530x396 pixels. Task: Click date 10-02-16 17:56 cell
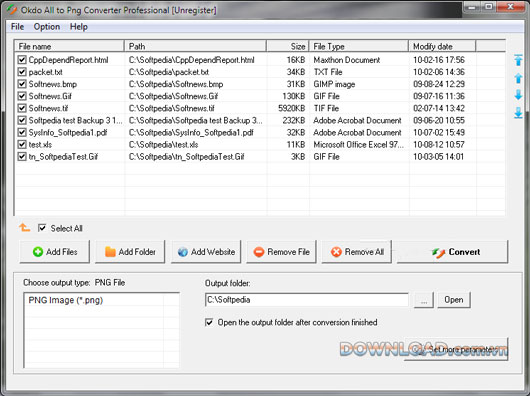(x=439, y=60)
